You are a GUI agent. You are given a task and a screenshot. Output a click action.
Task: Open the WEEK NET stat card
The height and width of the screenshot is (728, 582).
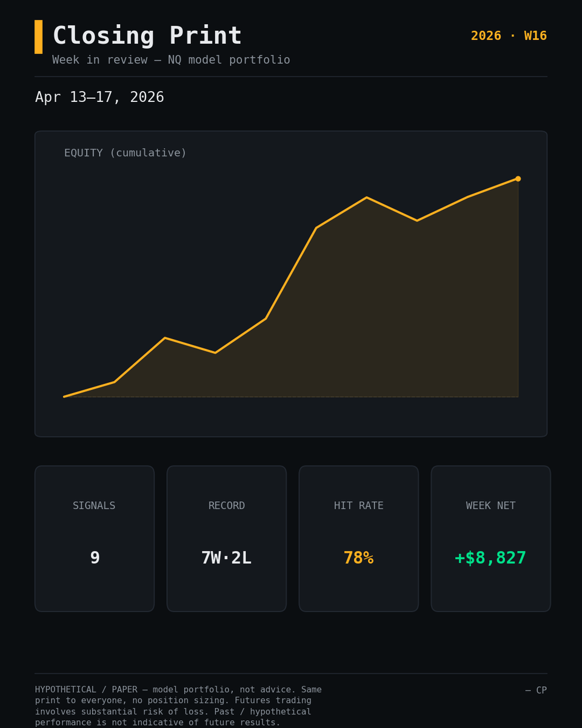click(x=491, y=539)
